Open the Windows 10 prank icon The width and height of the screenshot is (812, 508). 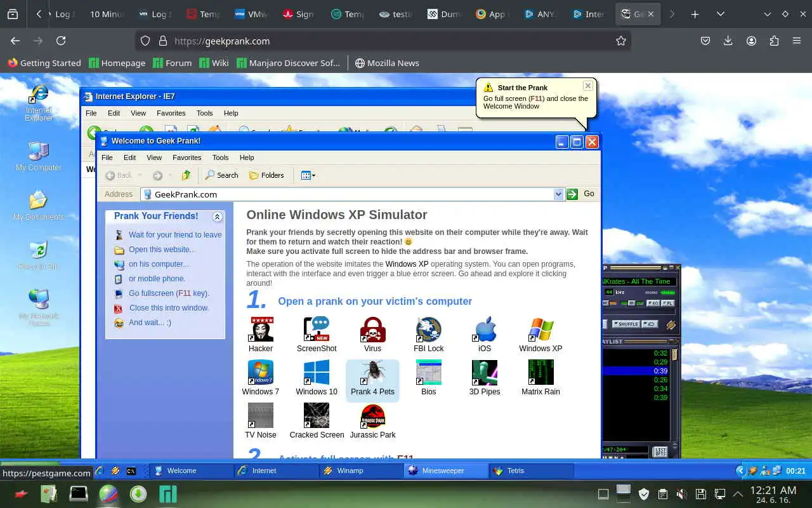click(x=317, y=378)
